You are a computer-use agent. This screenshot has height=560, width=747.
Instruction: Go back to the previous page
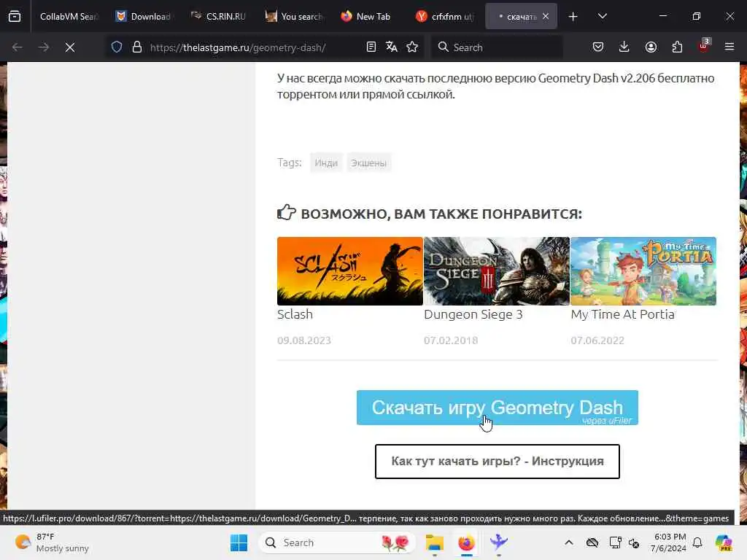[x=18, y=47]
